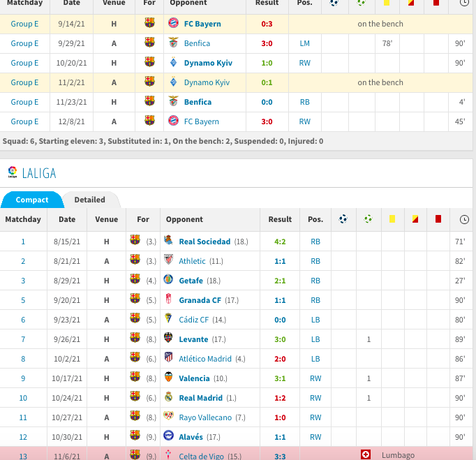Click Rayo Vallecano club crest
This screenshot has width=476, height=460.
(x=168, y=415)
